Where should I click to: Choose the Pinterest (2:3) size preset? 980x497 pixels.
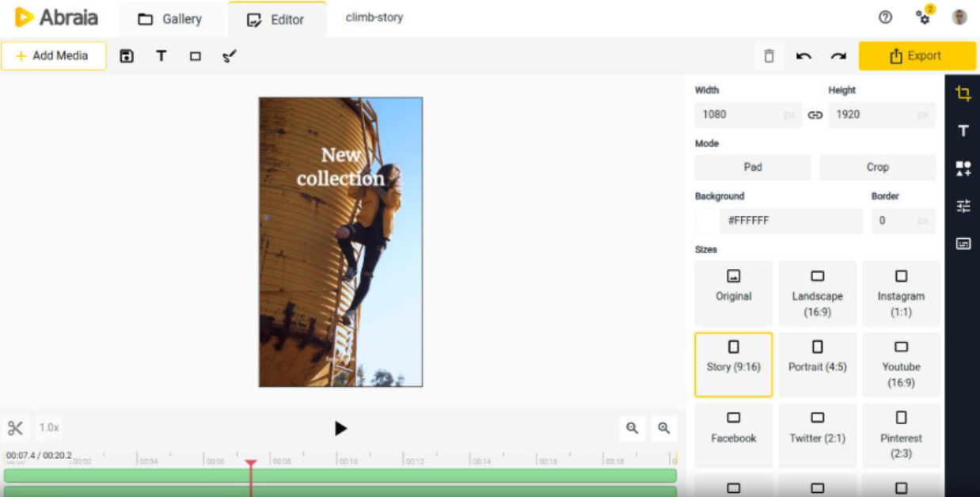coord(901,435)
